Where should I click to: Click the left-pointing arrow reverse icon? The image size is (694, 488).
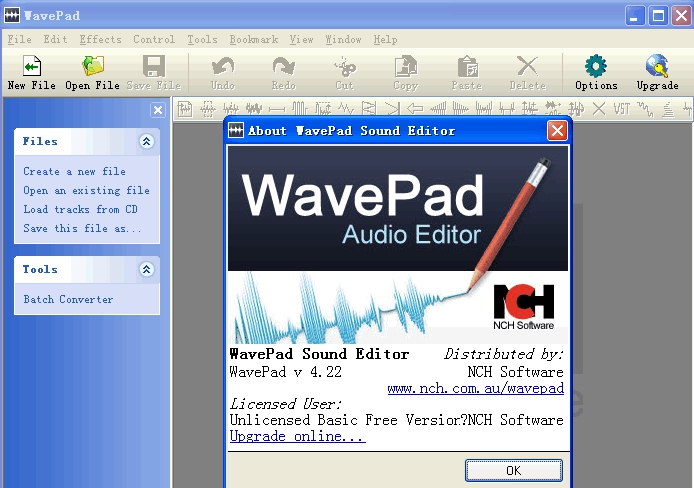(x=415, y=108)
